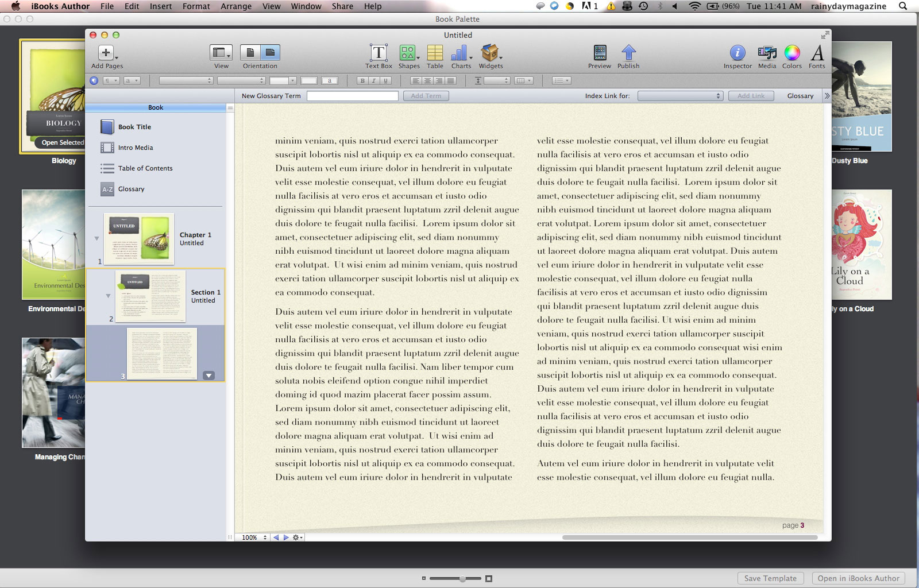Justify the text
The width and height of the screenshot is (919, 588).
(451, 80)
